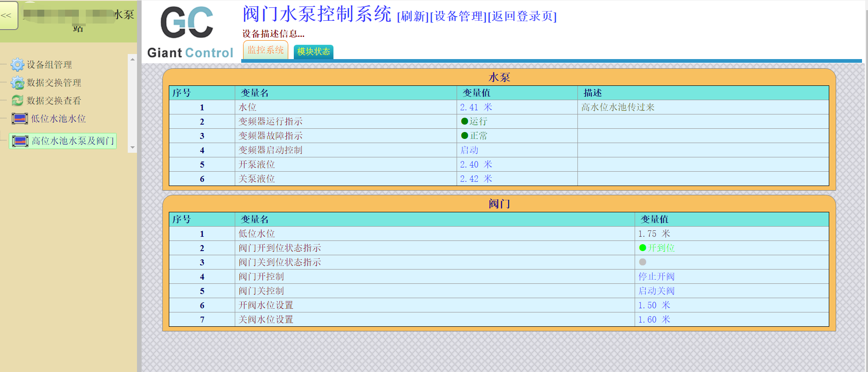Click the 数据交换查看 refresh icon
This screenshot has width=868, height=372.
[x=17, y=101]
